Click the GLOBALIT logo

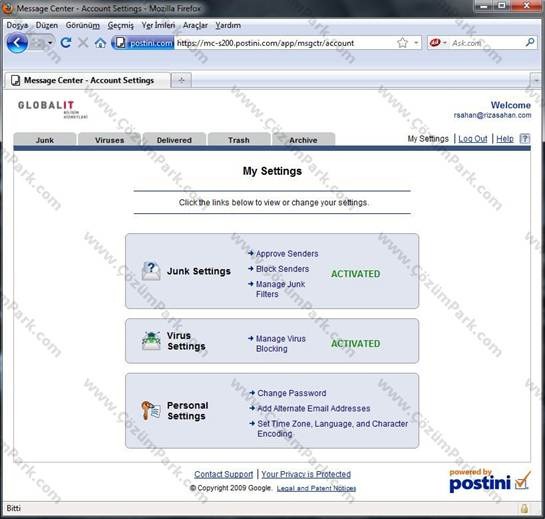(52, 109)
